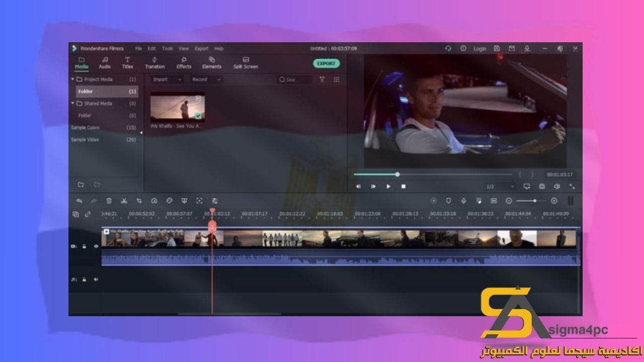Take a snapshot of the preview
The height and width of the screenshot is (362, 644).
(x=542, y=187)
